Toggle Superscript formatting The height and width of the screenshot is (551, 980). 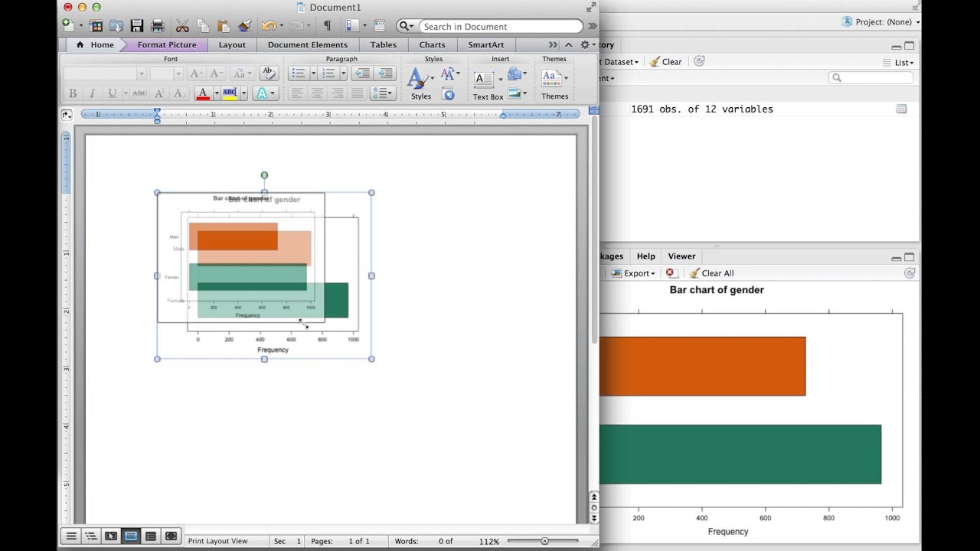159,93
